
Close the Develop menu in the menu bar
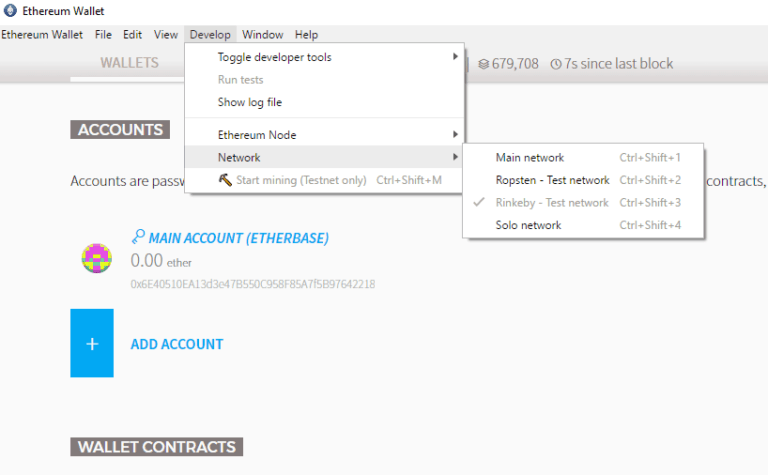[x=210, y=35]
